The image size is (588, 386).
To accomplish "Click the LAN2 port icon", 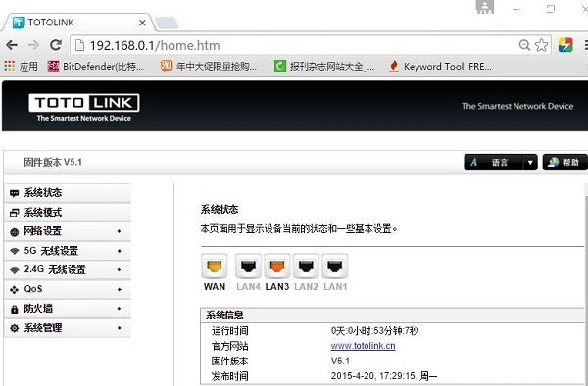I will (306, 266).
